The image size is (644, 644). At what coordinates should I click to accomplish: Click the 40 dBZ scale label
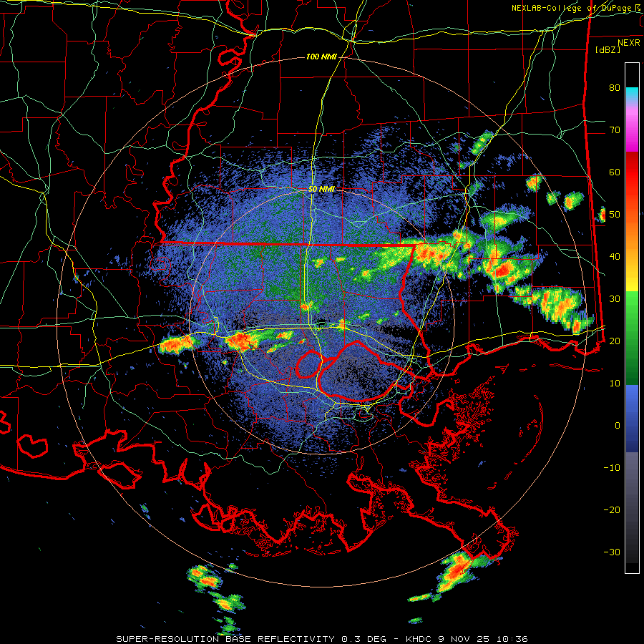click(x=615, y=257)
